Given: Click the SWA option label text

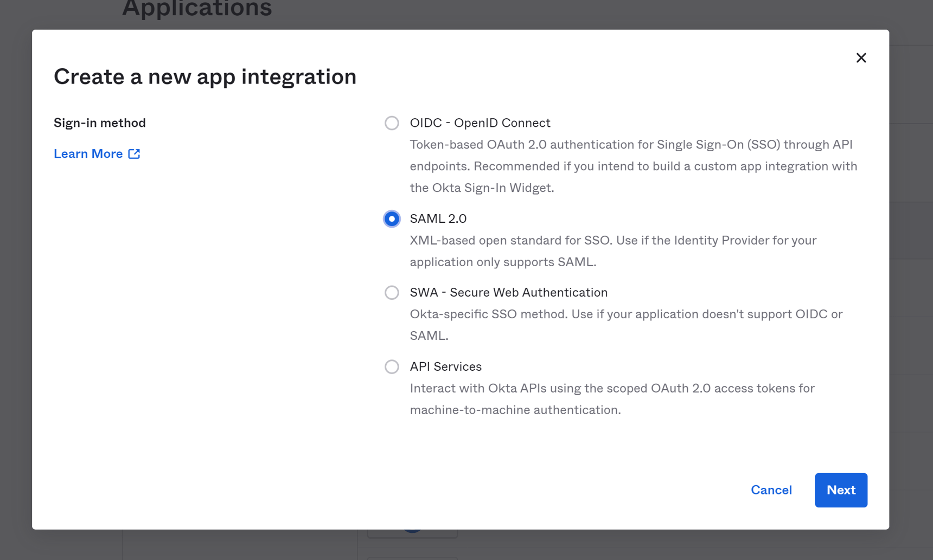Looking at the screenshot, I should click(508, 292).
